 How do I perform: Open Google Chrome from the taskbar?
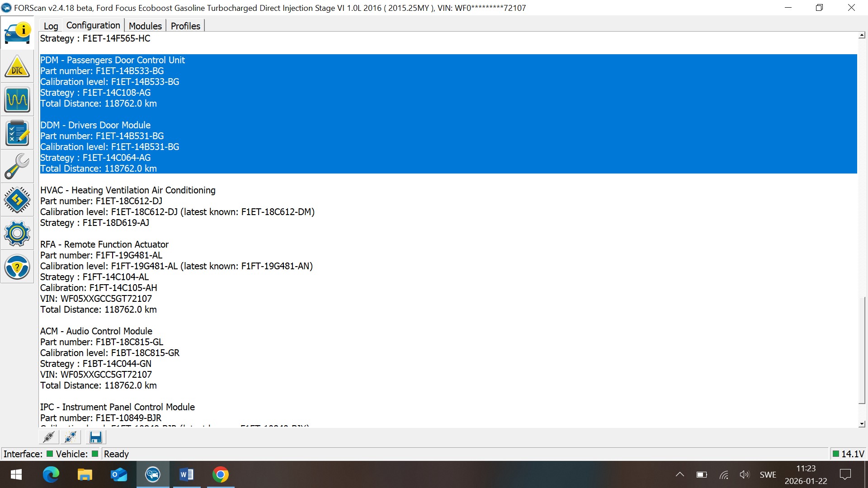[x=221, y=474]
